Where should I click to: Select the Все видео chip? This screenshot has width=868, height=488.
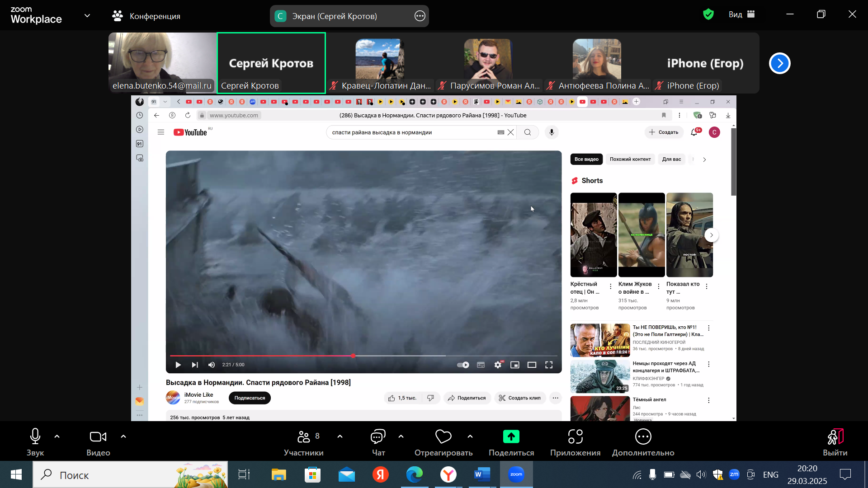coord(586,159)
